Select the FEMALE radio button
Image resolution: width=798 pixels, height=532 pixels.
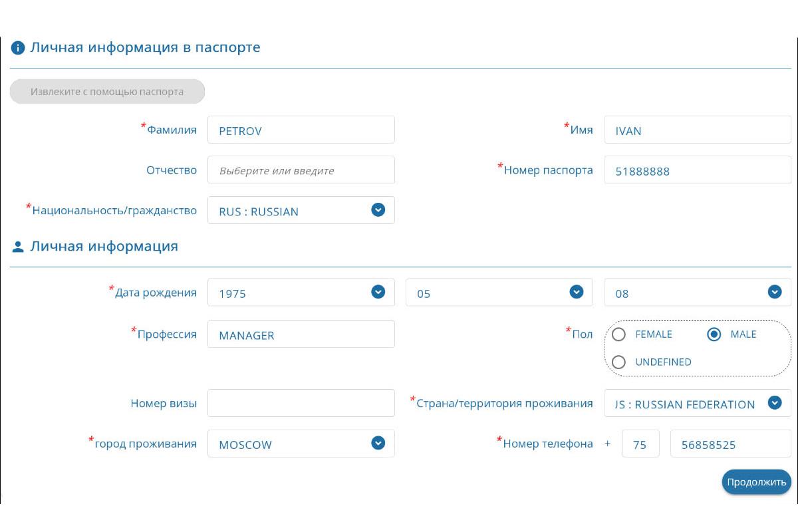tap(618, 334)
